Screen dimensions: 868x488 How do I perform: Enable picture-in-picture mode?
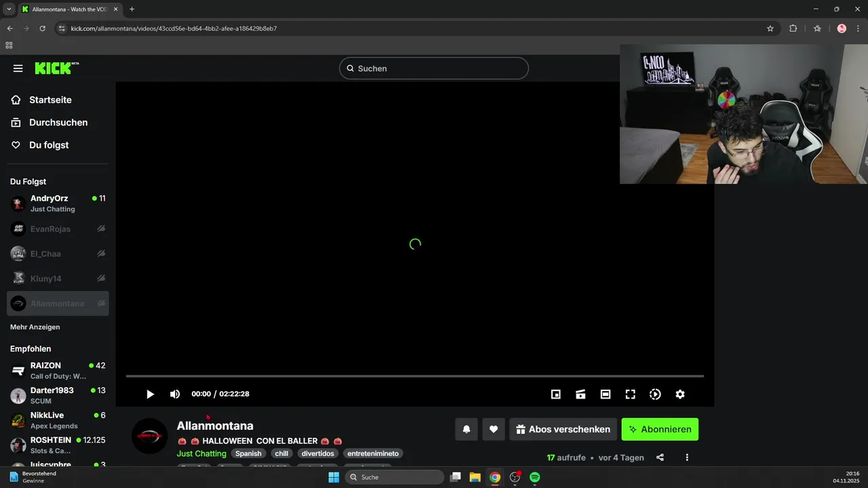556,394
